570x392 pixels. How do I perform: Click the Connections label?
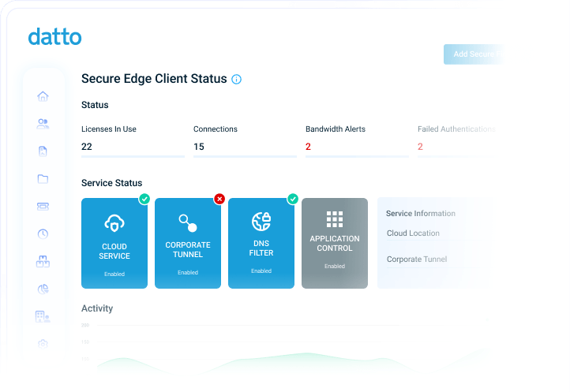(x=216, y=129)
